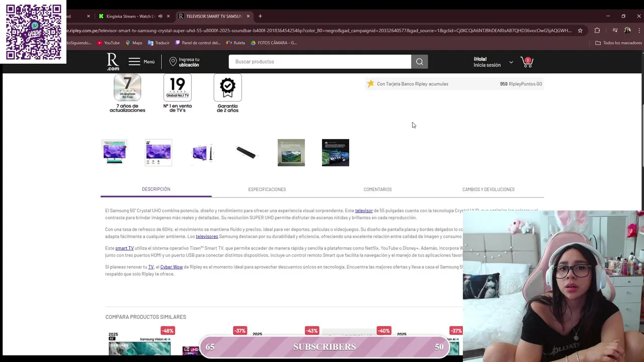
Task: Open the FOTOS CÁMARA bookmark
Action: point(274,43)
